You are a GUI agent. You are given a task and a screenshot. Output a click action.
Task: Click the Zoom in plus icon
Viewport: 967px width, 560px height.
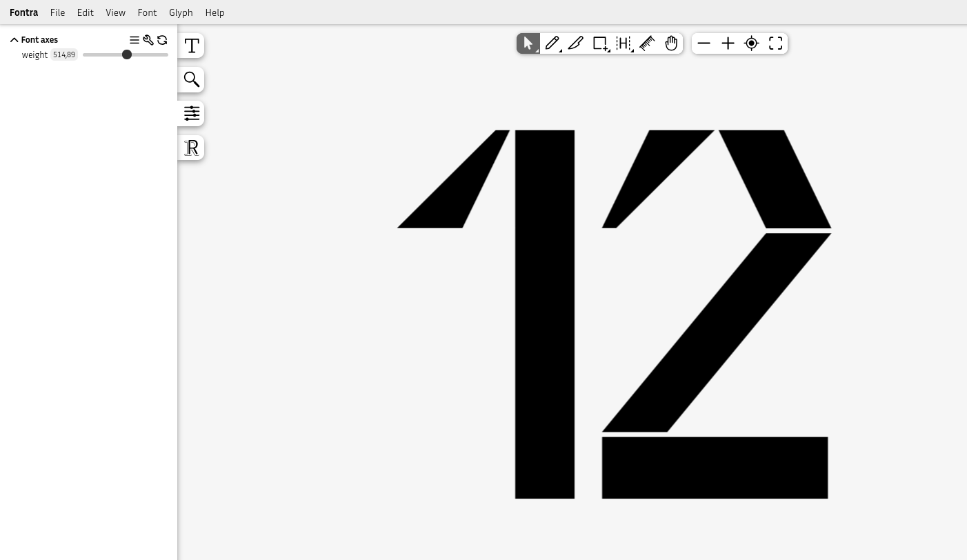[728, 43]
